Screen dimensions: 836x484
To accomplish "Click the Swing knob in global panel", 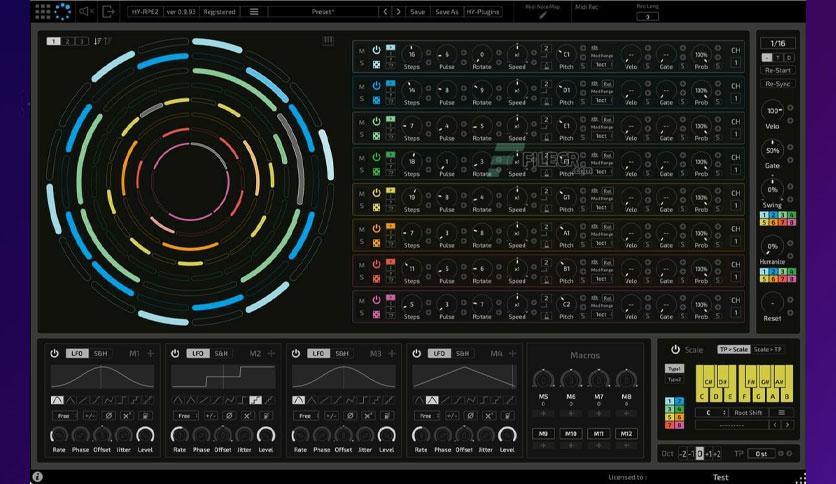I will pos(772,190).
